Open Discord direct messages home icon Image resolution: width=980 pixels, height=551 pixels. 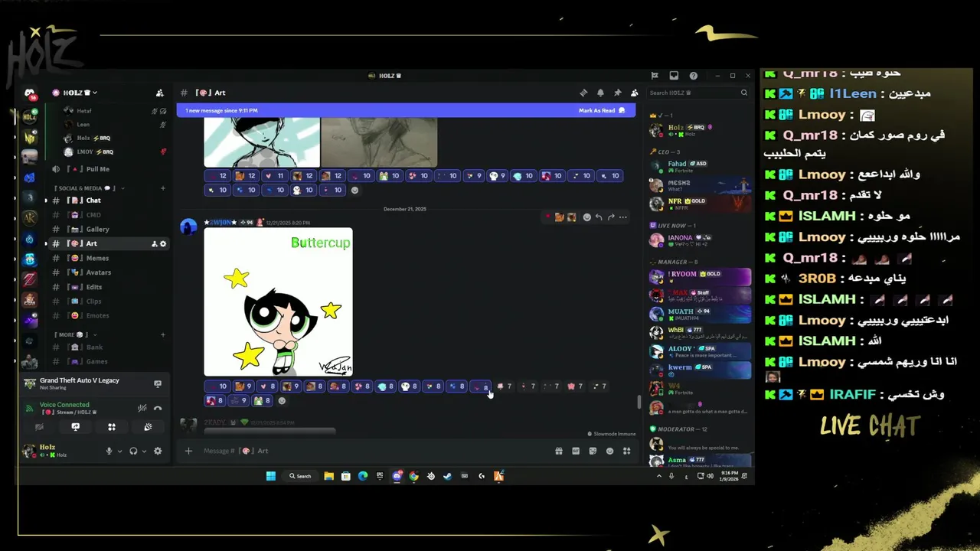coord(30,93)
